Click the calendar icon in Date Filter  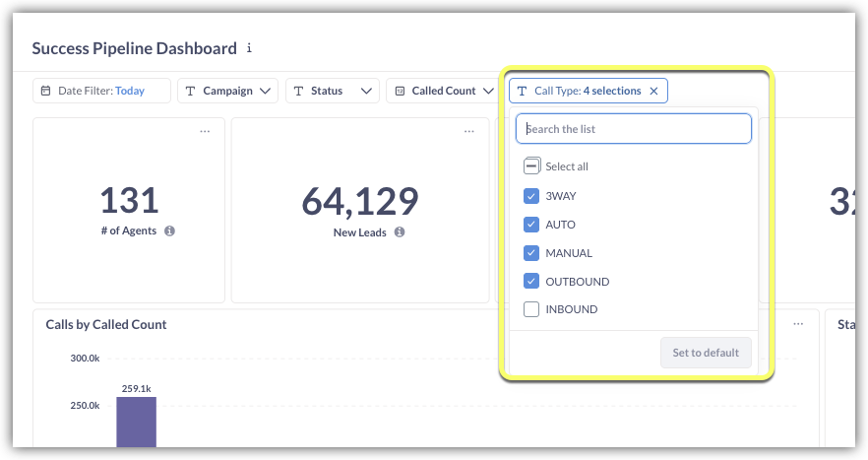pos(45,91)
